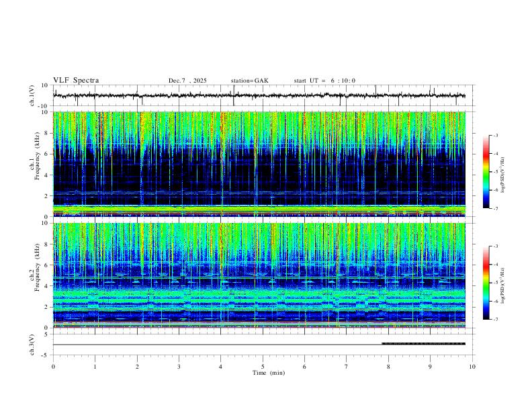Image resolution: width=532 pixels, height=411 pixels.
Task: Click the "ch.1 Frequency (kHz)" axis label
Action: coord(34,156)
